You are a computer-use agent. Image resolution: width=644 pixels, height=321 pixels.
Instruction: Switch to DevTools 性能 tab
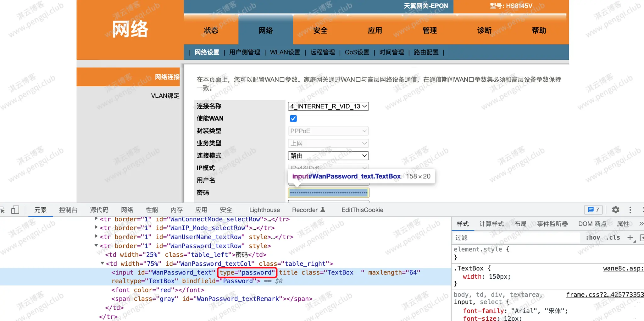[x=152, y=210]
